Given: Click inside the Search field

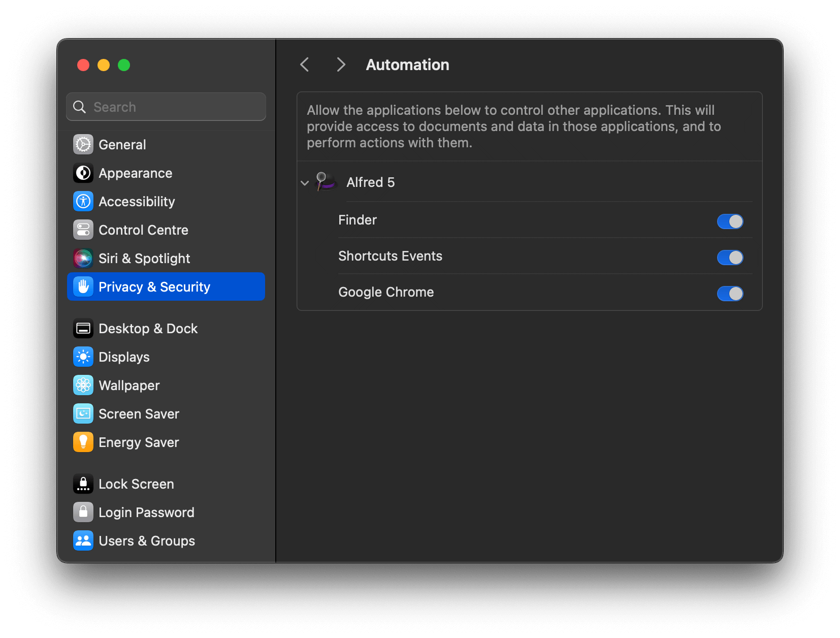Looking at the screenshot, I should click(x=166, y=107).
